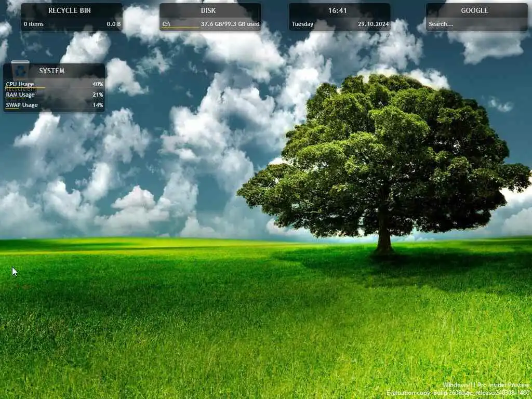Focus the Google 'Search...' input field
This screenshot has height=399, width=532.
tap(476, 24)
